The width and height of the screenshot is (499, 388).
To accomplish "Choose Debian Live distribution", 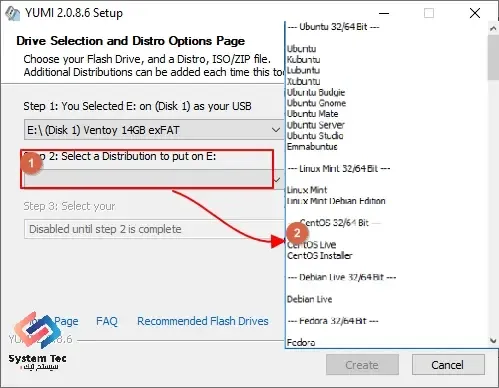I will [309, 299].
